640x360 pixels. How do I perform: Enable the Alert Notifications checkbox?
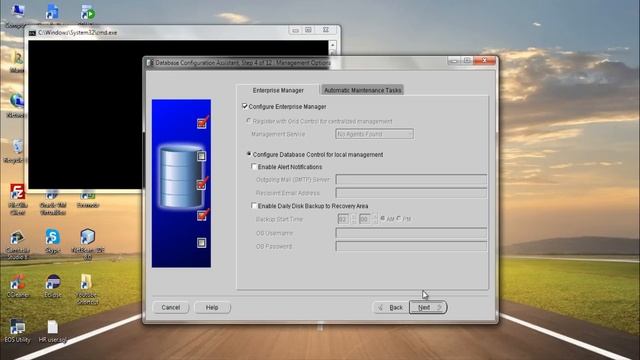[x=254, y=167]
